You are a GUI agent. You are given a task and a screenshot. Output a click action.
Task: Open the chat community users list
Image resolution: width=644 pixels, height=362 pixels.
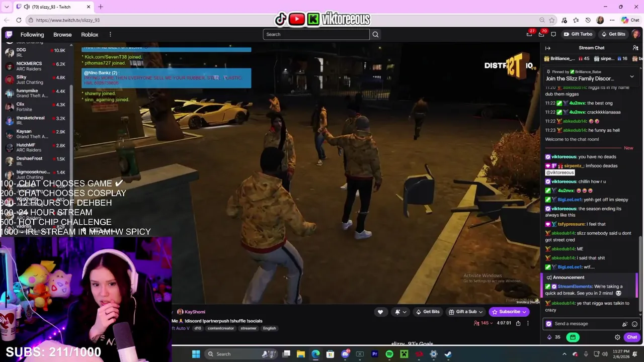click(635, 48)
